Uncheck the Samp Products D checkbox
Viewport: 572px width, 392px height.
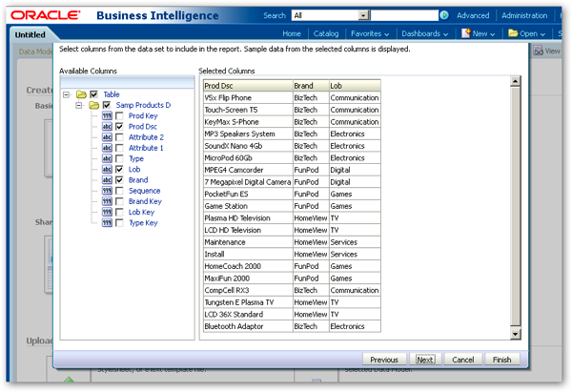click(107, 105)
